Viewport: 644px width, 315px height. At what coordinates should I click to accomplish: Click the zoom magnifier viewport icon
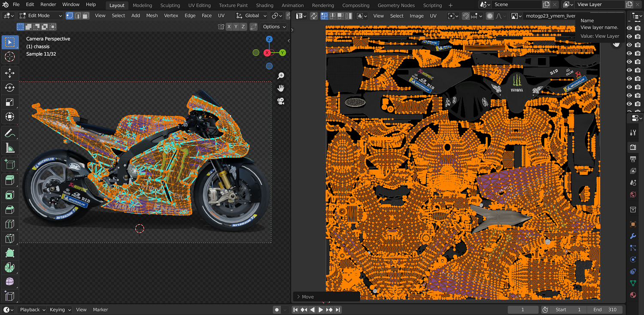click(x=281, y=76)
